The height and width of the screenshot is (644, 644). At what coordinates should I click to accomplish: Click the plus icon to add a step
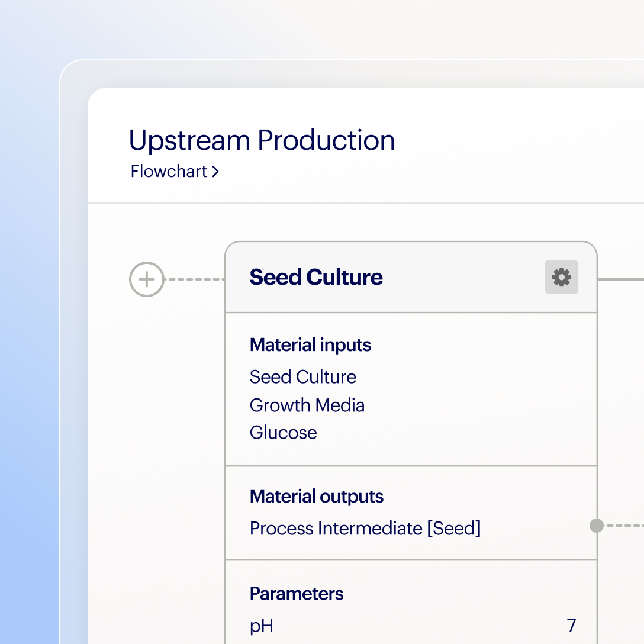(x=146, y=279)
